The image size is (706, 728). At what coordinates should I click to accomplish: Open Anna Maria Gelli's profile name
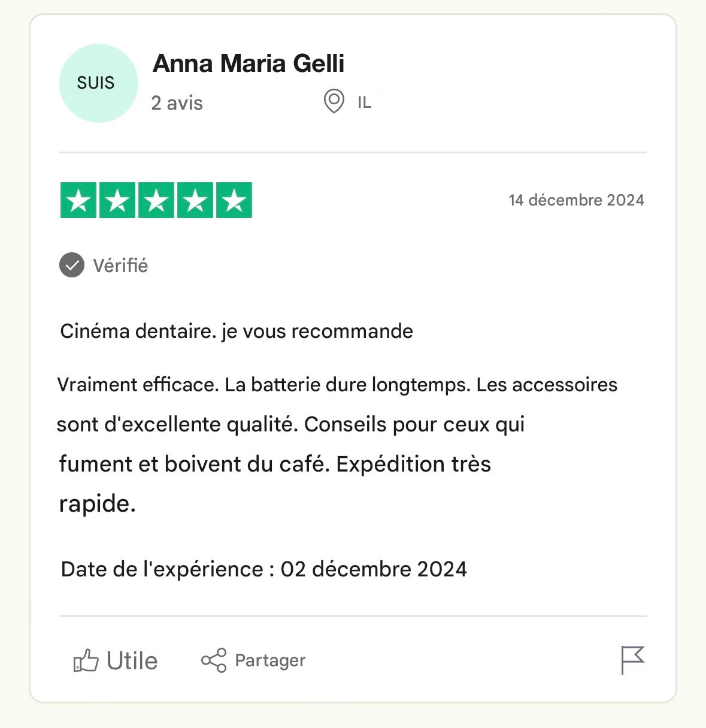(x=249, y=64)
